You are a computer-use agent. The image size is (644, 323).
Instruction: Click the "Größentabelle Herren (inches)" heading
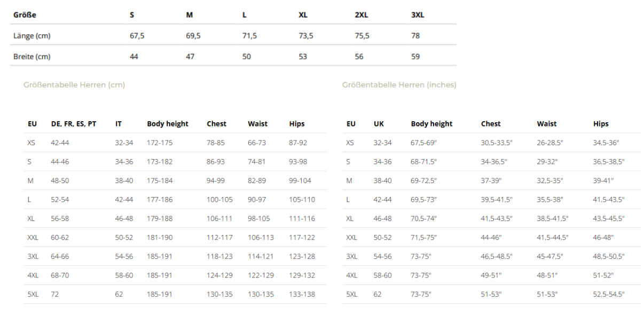point(399,85)
